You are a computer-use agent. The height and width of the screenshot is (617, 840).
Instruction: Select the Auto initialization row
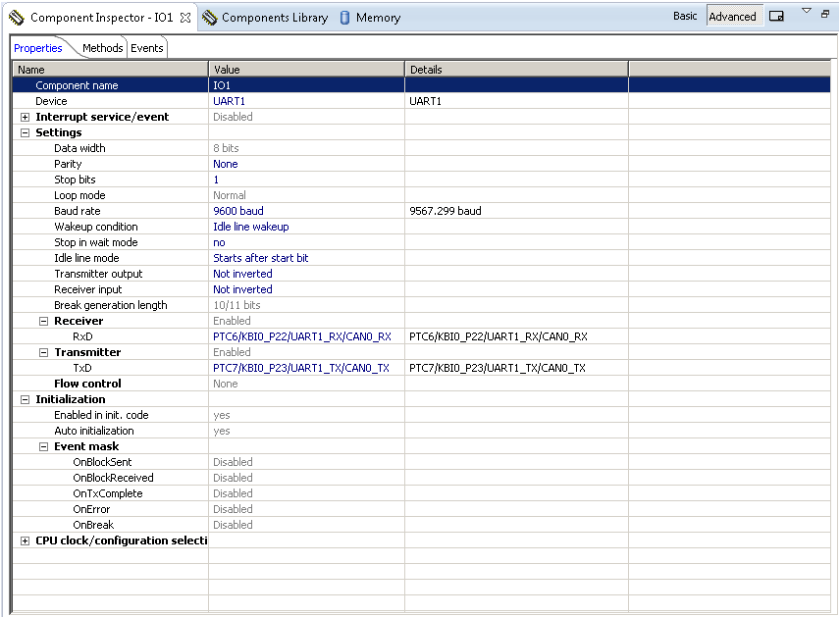(421, 432)
